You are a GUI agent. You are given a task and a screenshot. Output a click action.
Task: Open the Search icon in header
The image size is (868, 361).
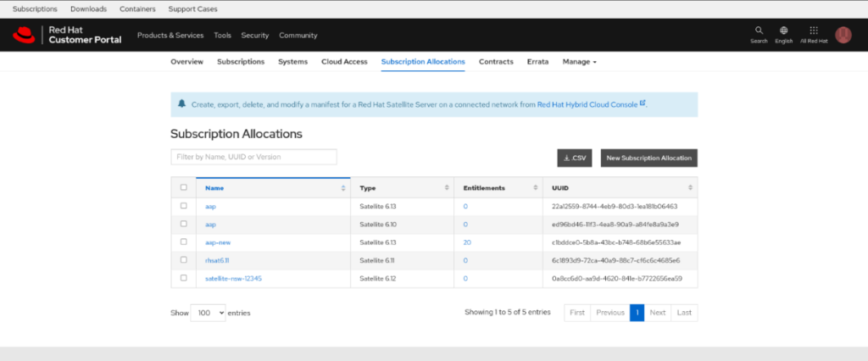pos(759,35)
